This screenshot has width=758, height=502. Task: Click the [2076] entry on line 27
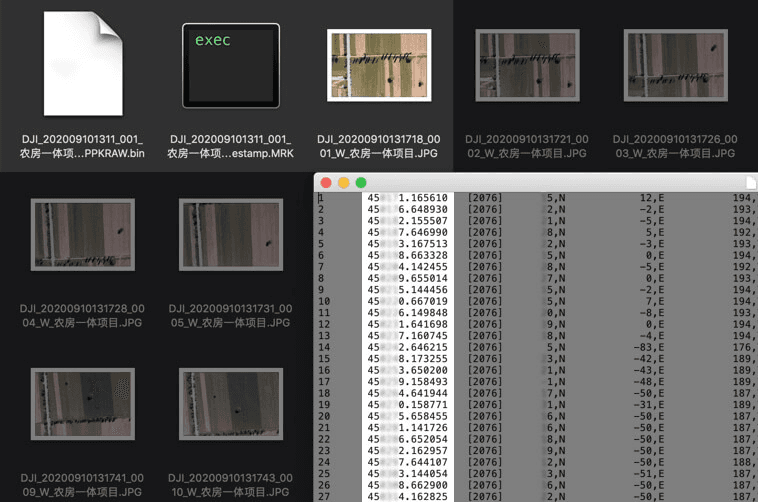[485, 497]
